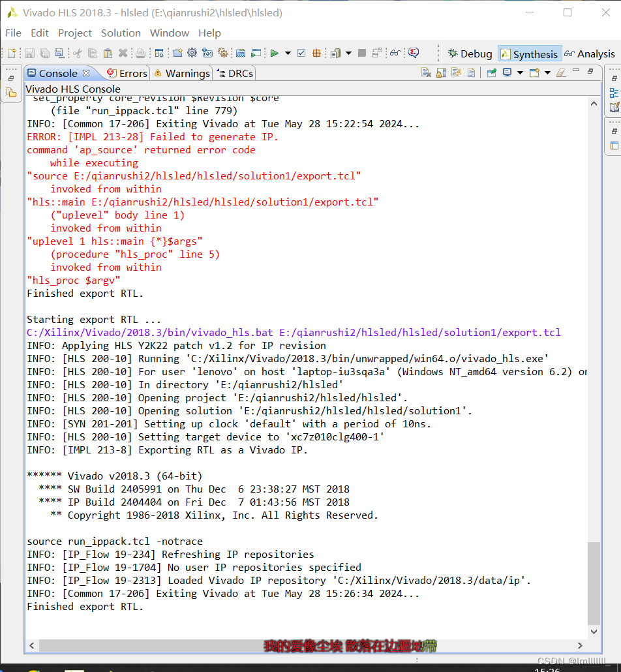Open the Window menu
Viewport: 621px width, 672px height.
(x=170, y=33)
